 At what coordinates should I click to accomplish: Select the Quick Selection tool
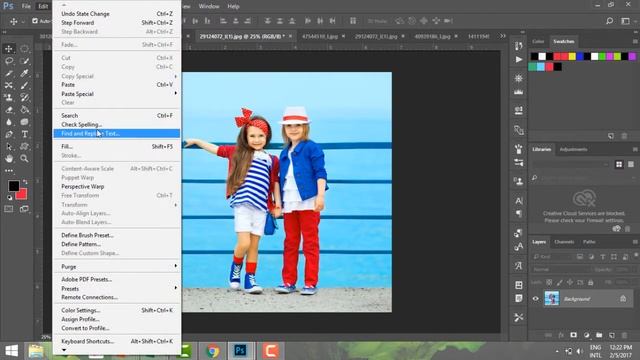pyautogui.click(x=24, y=61)
